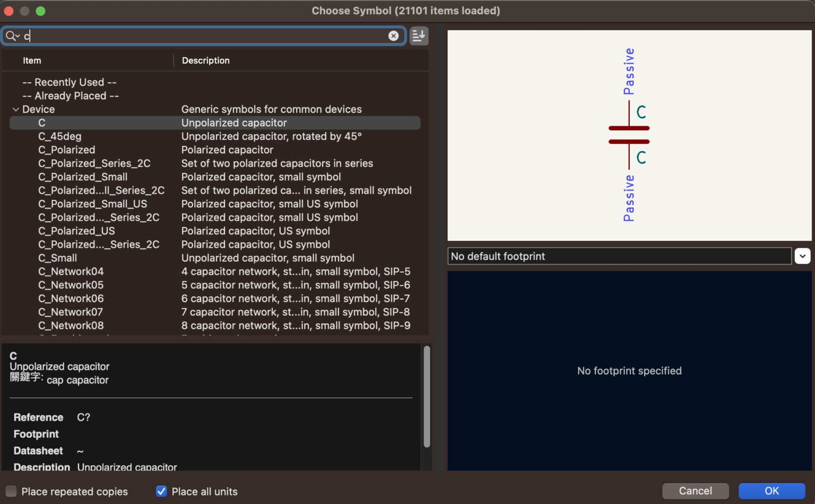Select C_Network04 capacitor network
This screenshot has width=815, height=504.
click(71, 272)
